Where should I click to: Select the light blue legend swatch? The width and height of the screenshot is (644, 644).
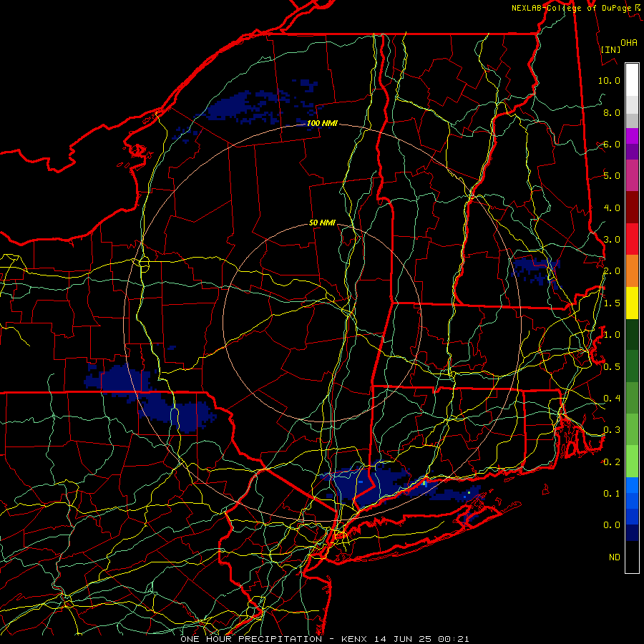tap(632, 485)
